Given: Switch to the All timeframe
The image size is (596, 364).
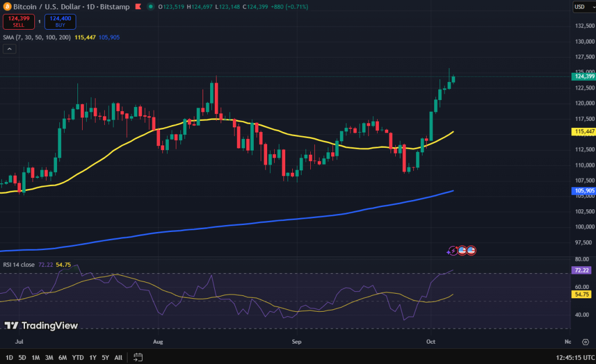Looking at the screenshot, I should pos(118,358).
